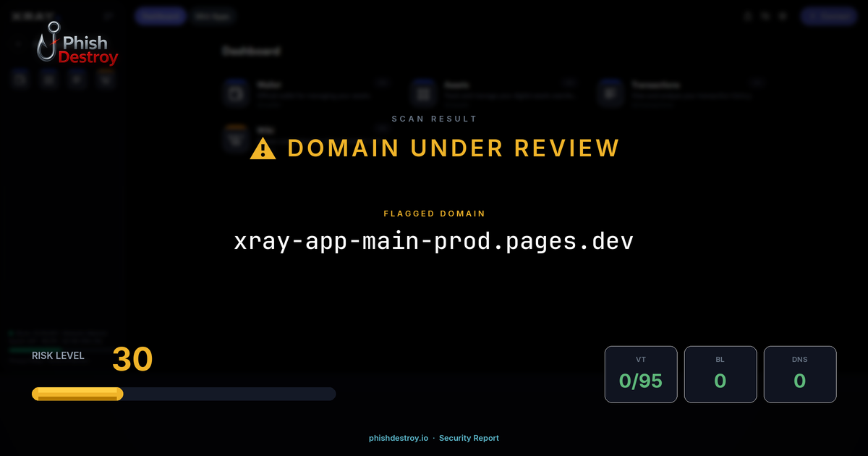Select the Wallet card icon
868x456 pixels.
coord(236,92)
